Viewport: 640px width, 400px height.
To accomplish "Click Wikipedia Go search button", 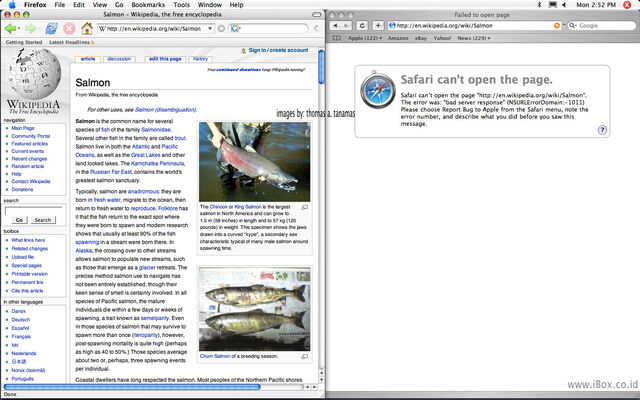I will (19, 220).
